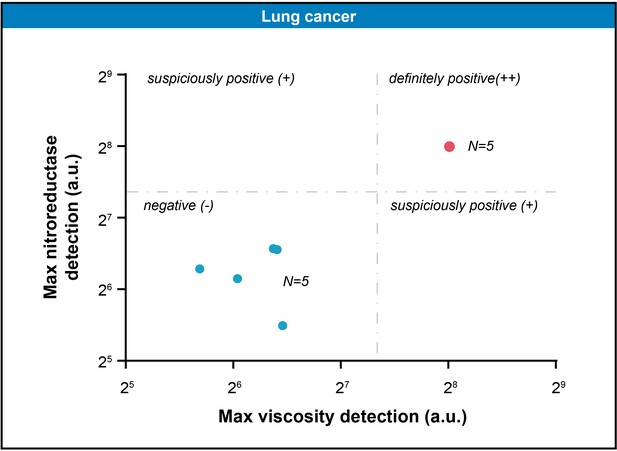Click the lowest blue data point
Viewport: 617px width, 451px height.
283,325
